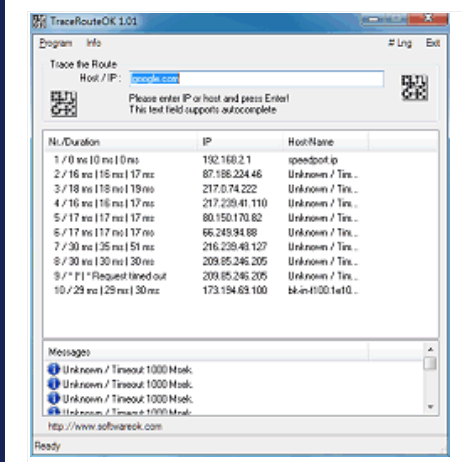Select hop 8 row 30 ms durations

point(207,261)
